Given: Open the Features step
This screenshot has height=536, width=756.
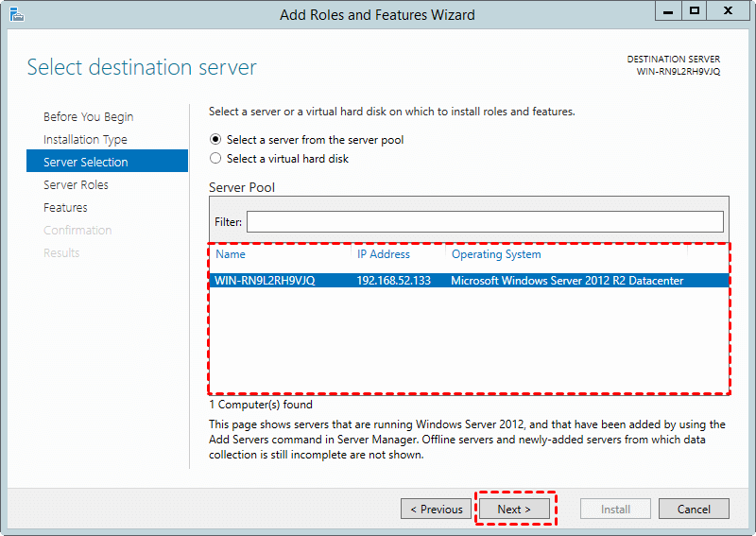Looking at the screenshot, I should (x=65, y=207).
